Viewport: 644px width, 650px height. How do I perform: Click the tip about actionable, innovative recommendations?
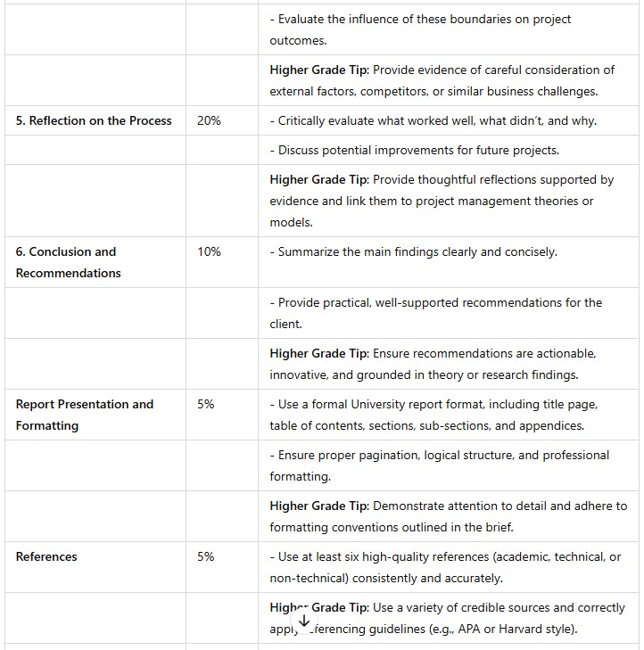(433, 364)
